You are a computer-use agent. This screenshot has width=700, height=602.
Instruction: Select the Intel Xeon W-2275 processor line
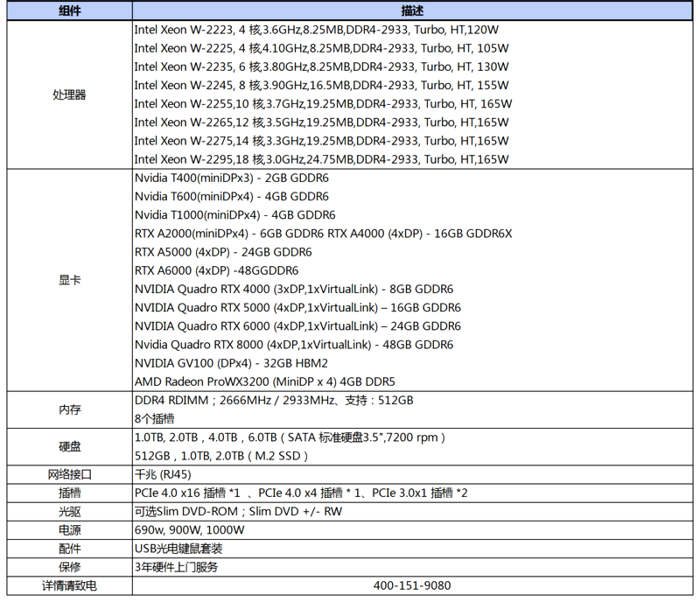321,141
